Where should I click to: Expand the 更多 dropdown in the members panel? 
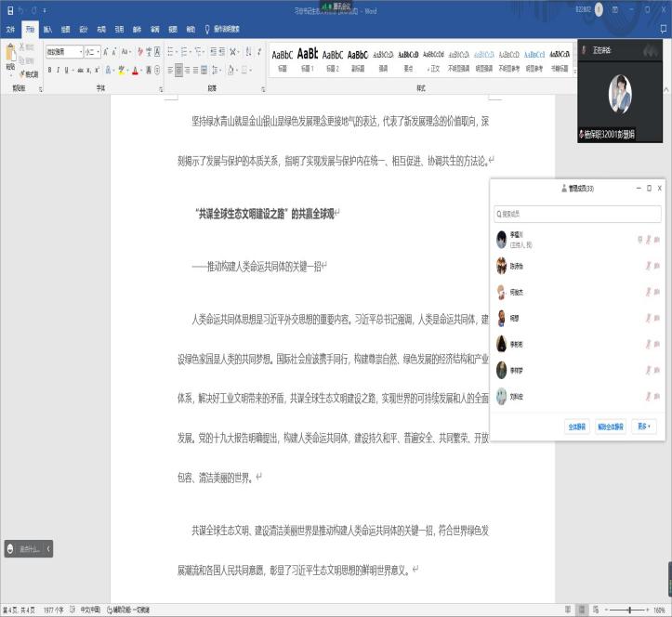click(644, 427)
